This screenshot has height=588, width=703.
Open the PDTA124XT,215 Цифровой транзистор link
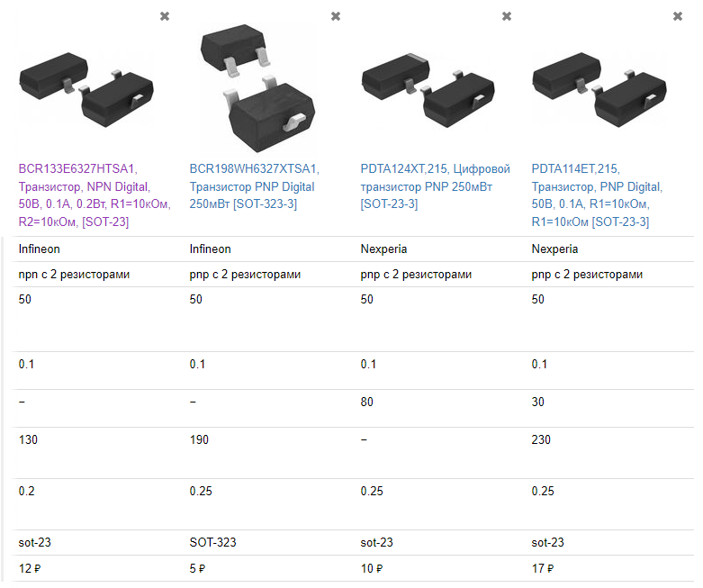pyautogui.click(x=435, y=185)
